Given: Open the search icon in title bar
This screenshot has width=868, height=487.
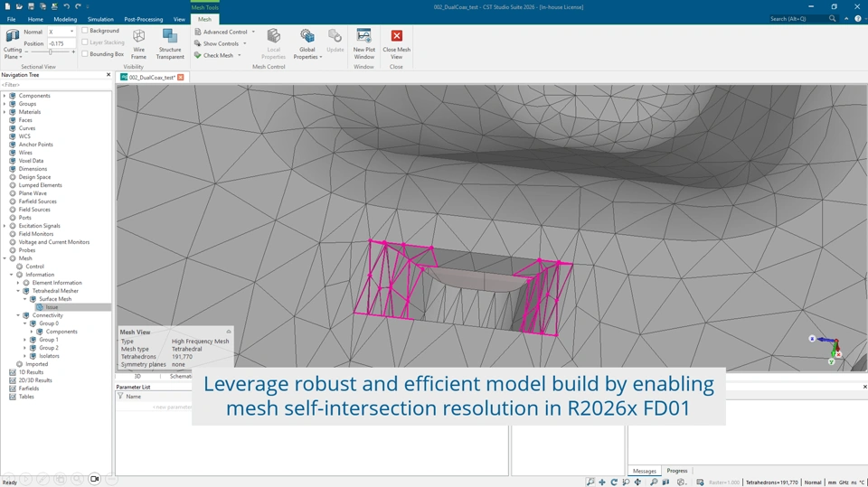Looking at the screenshot, I should coord(833,19).
